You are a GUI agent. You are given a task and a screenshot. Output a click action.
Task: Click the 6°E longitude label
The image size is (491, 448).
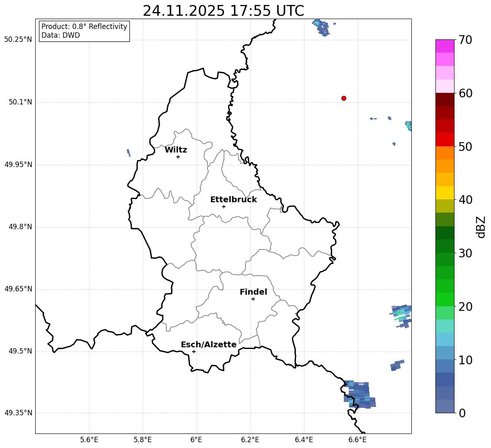pyautogui.click(x=196, y=440)
